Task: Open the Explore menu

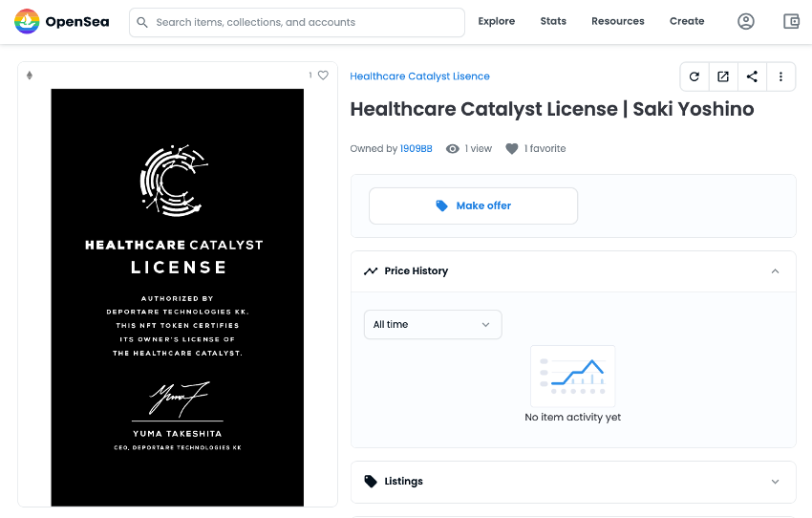Action: (496, 21)
